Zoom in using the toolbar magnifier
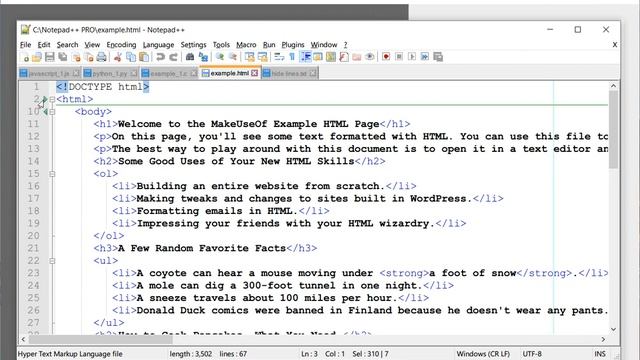 (x=220, y=57)
